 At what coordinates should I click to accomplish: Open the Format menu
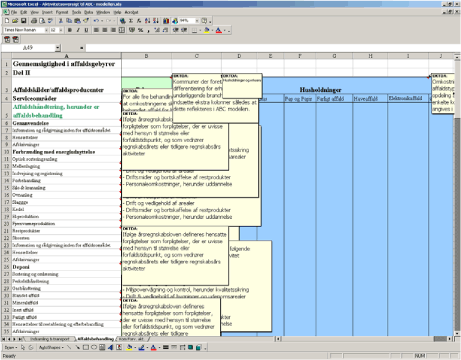[x=62, y=12]
